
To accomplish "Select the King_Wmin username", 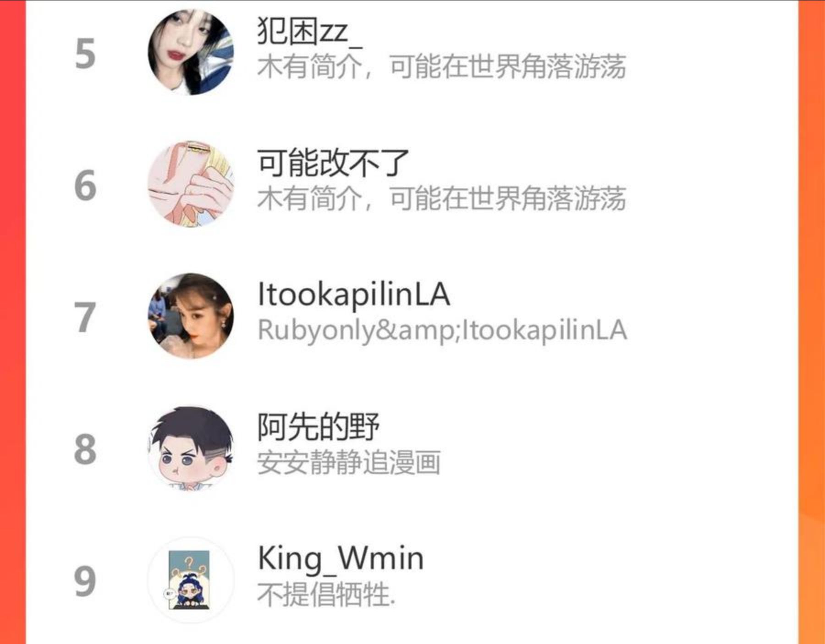I will coord(341,559).
